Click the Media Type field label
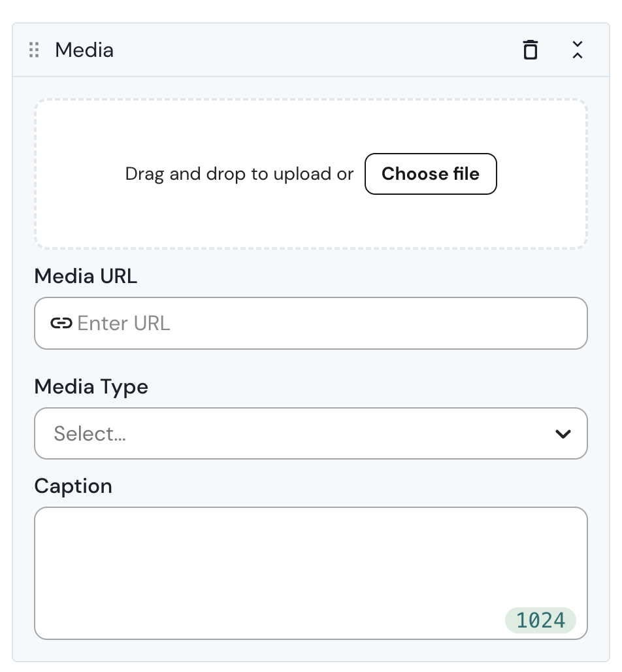This screenshot has height=672, width=622. point(91,387)
